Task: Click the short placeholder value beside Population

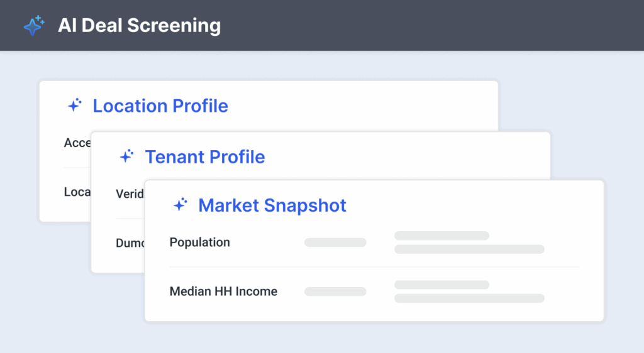Action: click(x=335, y=242)
